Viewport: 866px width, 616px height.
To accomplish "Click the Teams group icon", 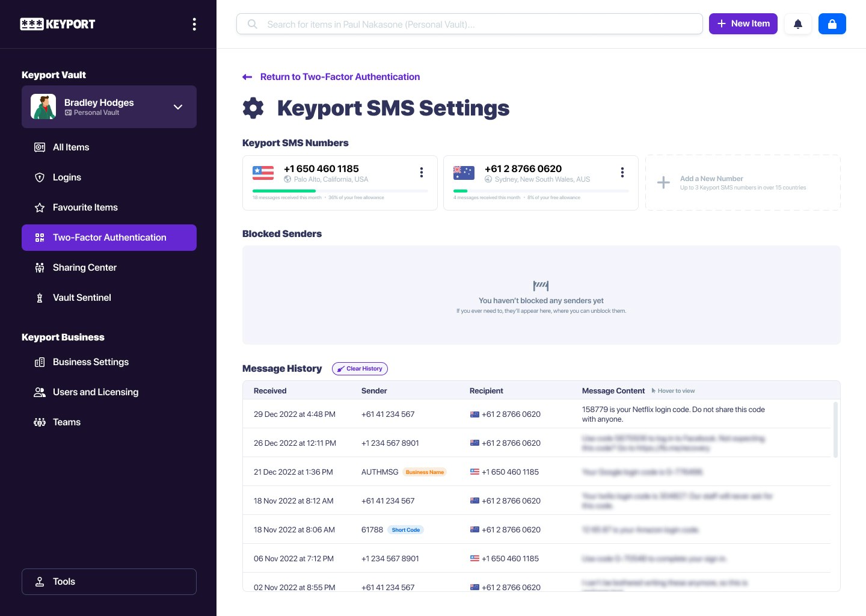I will [x=40, y=422].
